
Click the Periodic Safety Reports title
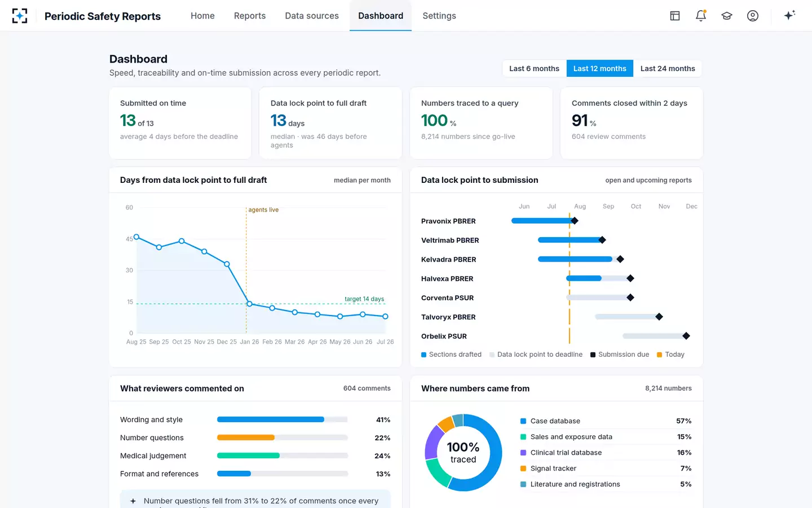click(x=103, y=16)
